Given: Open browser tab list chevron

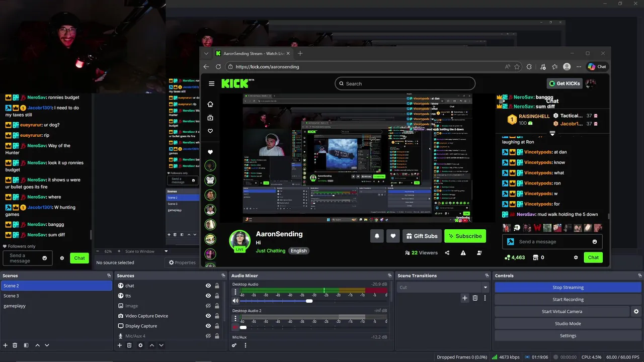Looking at the screenshot, I should (206, 53).
